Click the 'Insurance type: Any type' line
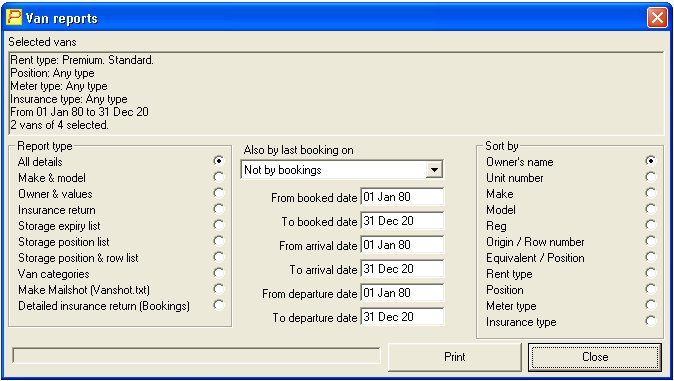The width and height of the screenshot is (674, 381). 69,99
